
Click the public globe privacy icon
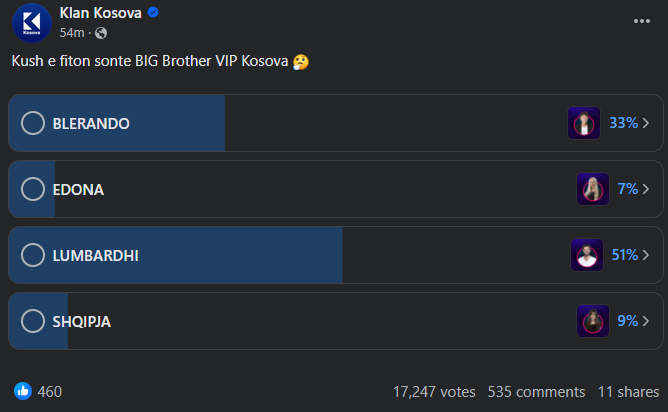[101, 33]
